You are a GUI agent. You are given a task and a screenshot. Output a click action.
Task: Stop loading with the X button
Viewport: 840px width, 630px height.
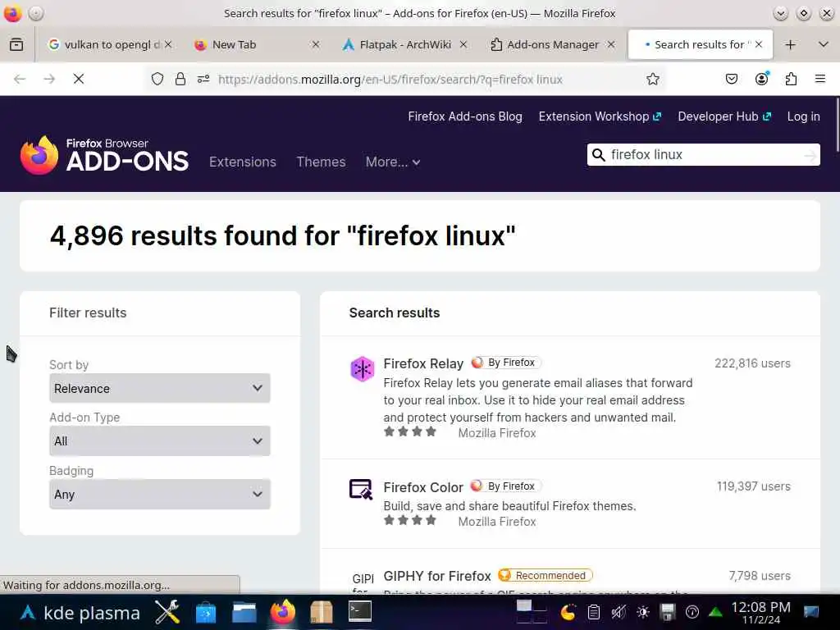click(79, 80)
